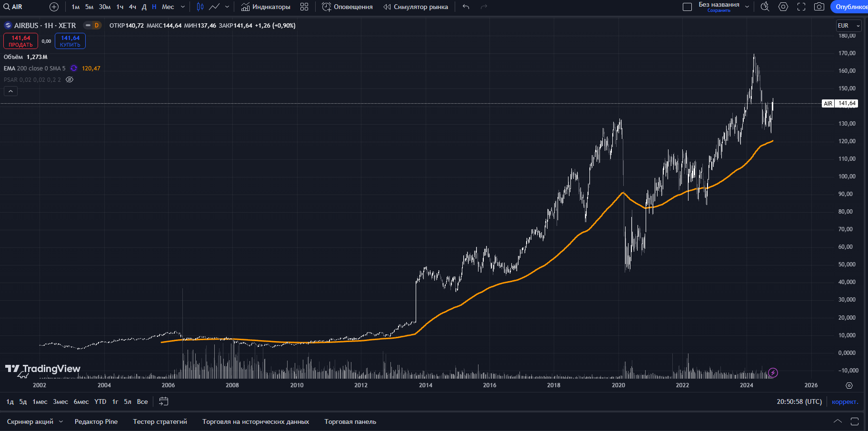Viewport: 868px width, 431px height.
Task: Select the weekly Н timeframe
Action: point(154,7)
